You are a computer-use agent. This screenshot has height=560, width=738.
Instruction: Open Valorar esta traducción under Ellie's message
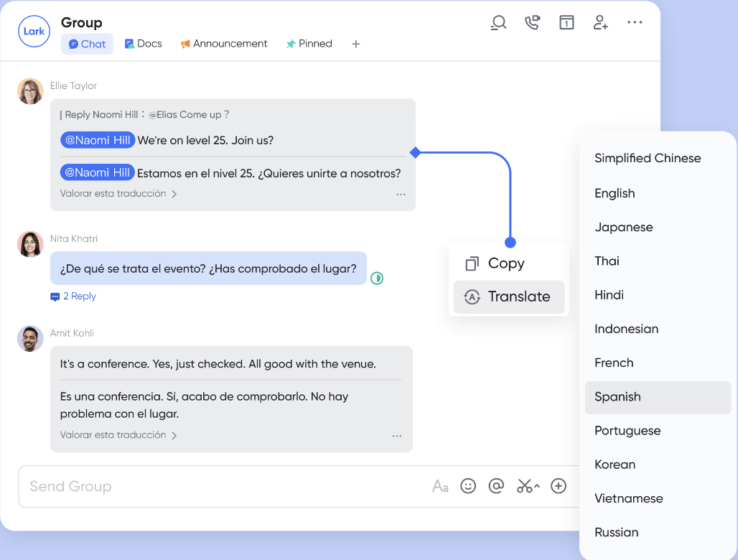118,193
